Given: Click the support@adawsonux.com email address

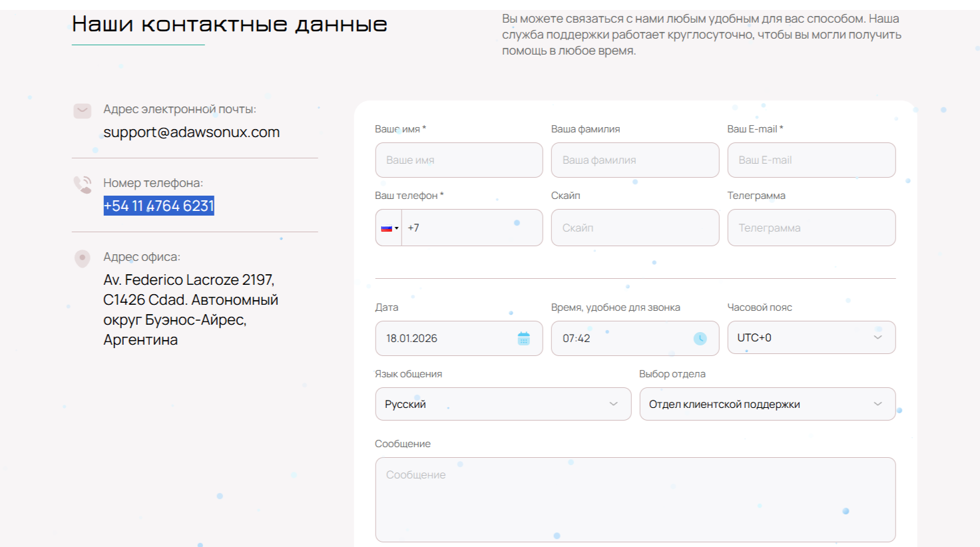Looking at the screenshot, I should pyautogui.click(x=191, y=132).
